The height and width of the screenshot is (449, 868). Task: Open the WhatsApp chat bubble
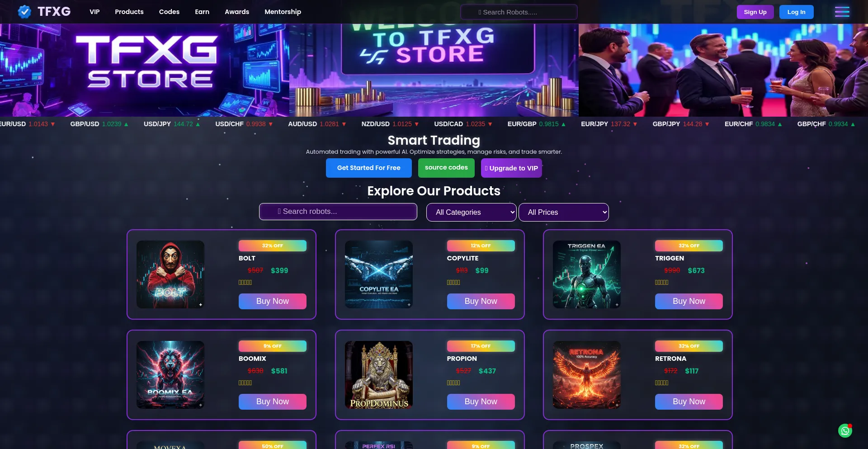coord(845,430)
